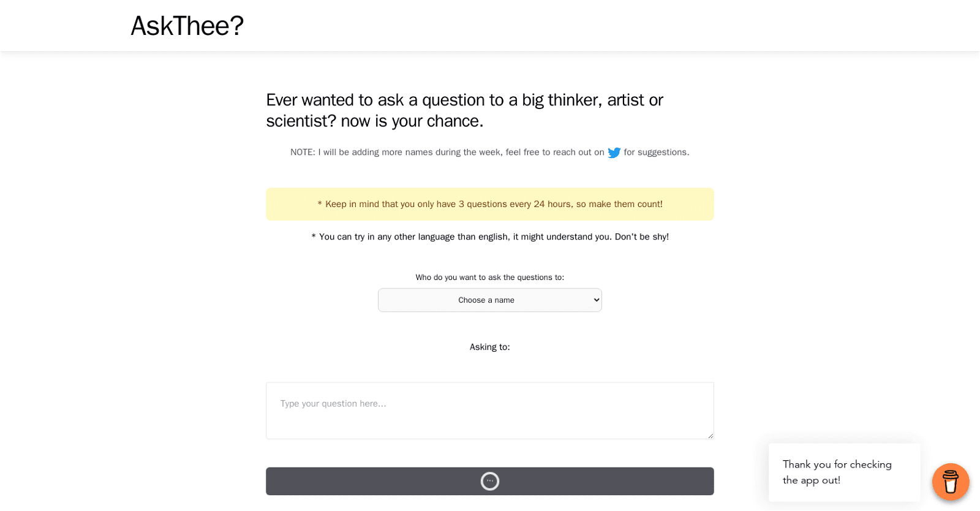Click the Twitter bird icon for suggestions

tap(614, 153)
